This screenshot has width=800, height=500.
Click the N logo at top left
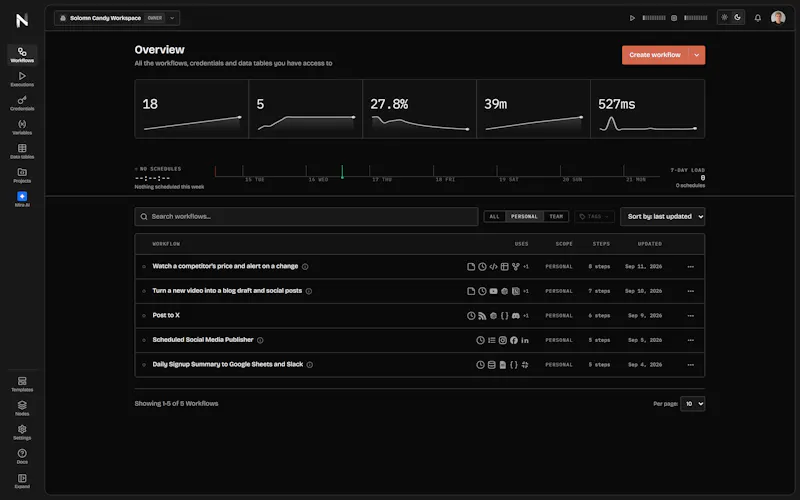pos(22,20)
